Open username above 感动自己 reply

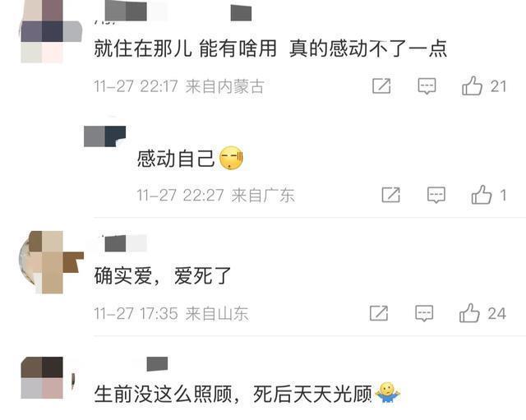(104, 136)
